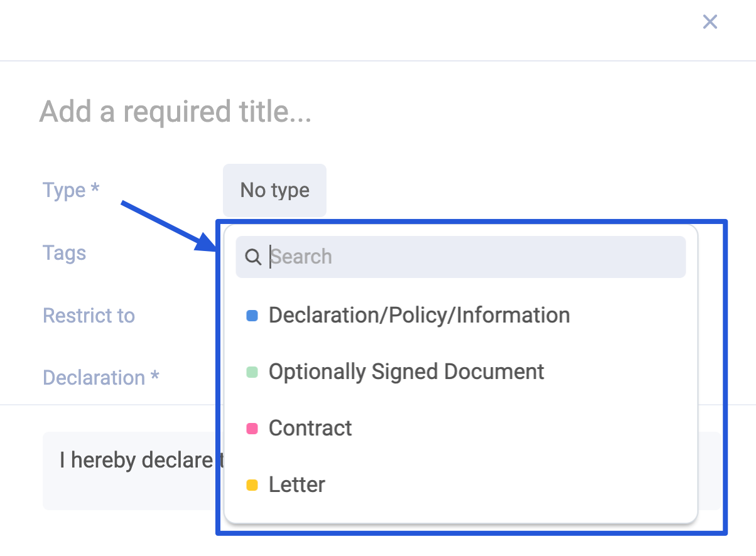This screenshot has height=556, width=756.
Task: Click the green Optionally Signed Document dot
Action: (252, 372)
